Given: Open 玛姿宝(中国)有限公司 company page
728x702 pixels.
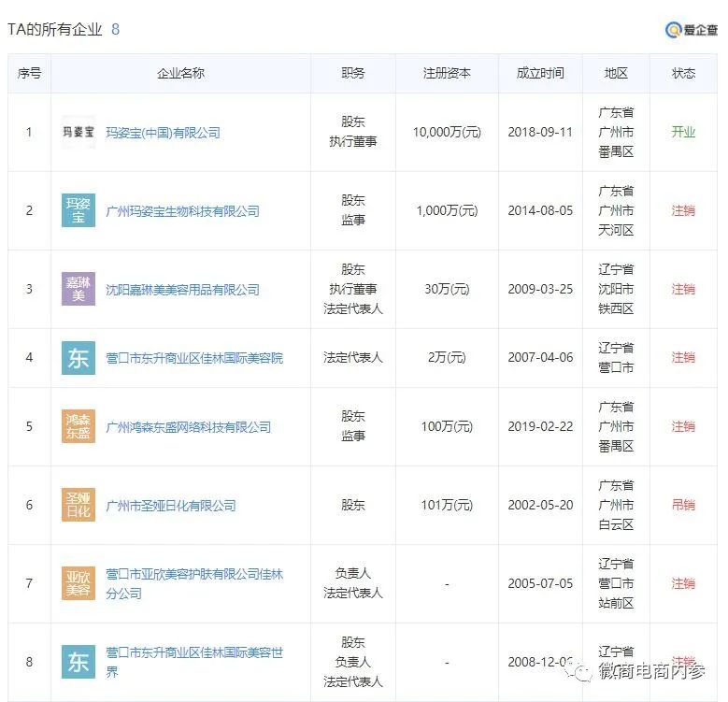Looking at the screenshot, I should [163, 133].
